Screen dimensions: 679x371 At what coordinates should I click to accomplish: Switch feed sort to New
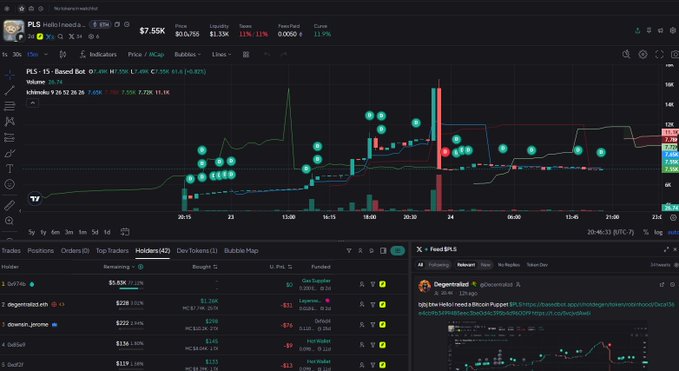(485, 265)
